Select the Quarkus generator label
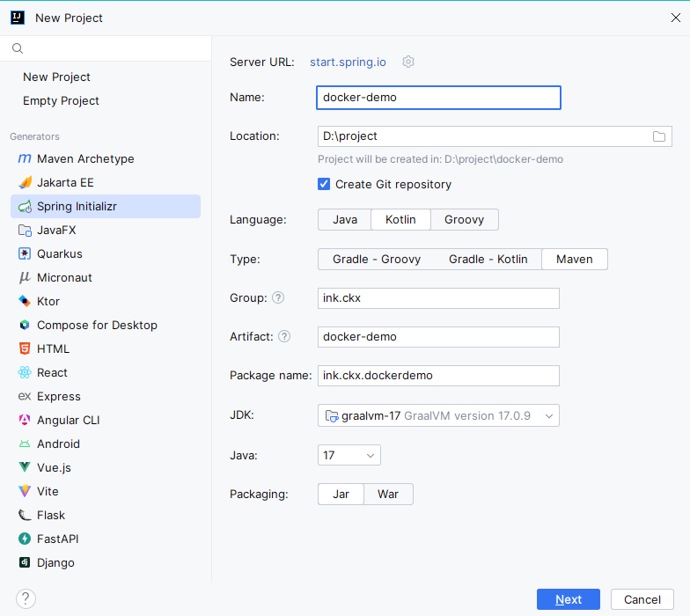The image size is (690, 616). click(60, 253)
